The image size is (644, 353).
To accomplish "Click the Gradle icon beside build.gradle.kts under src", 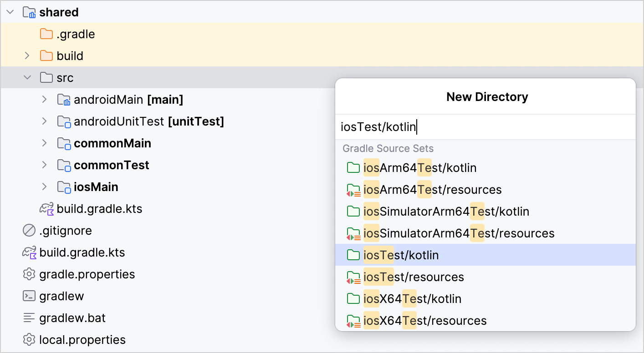I will tap(46, 208).
